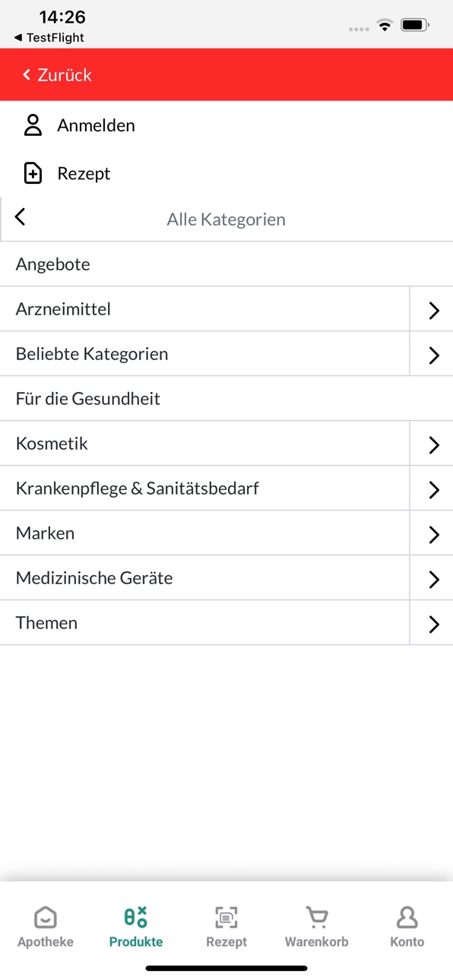453x980 pixels.
Task: Open the Angebote category
Action: [226, 264]
